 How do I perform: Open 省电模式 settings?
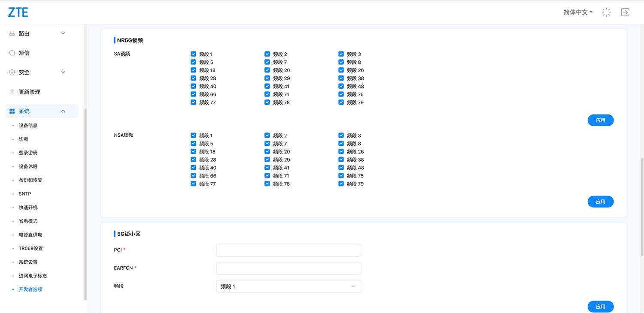point(28,221)
